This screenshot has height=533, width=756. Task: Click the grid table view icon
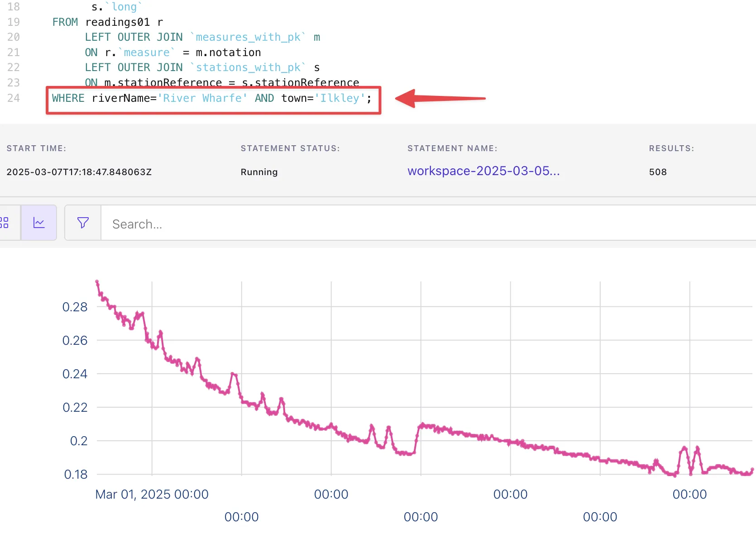click(x=5, y=223)
